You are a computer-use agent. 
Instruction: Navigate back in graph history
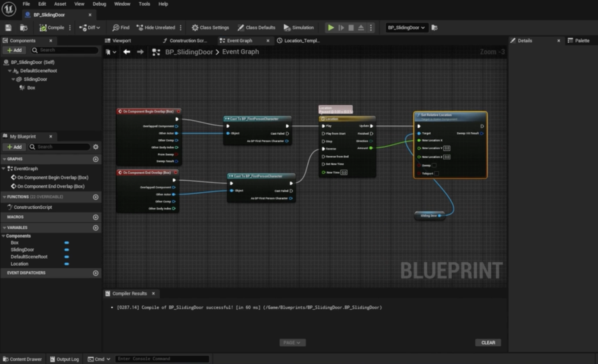click(x=126, y=52)
